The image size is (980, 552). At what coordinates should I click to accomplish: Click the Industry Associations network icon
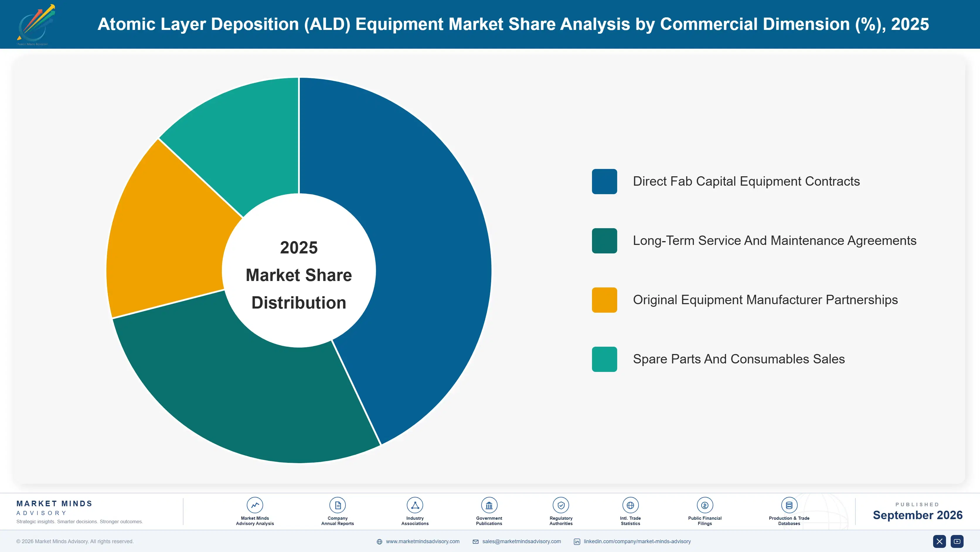(415, 505)
